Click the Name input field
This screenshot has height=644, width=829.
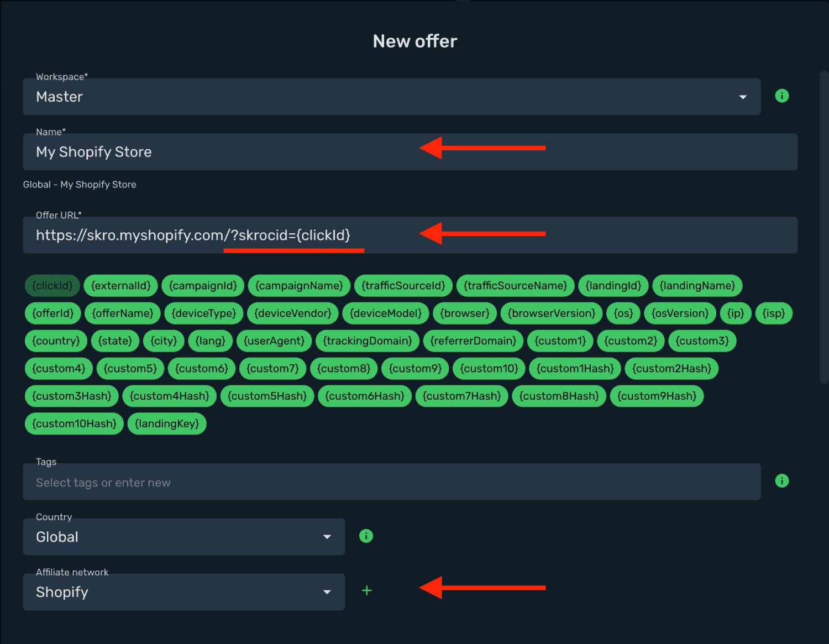coord(410,152)
